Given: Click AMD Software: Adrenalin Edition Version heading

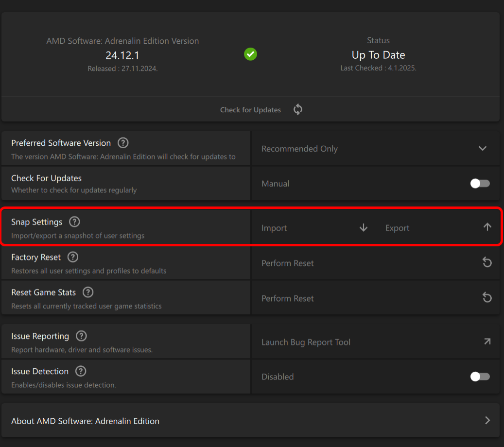Looking at the screenshot, I should [x=122, y=41].
